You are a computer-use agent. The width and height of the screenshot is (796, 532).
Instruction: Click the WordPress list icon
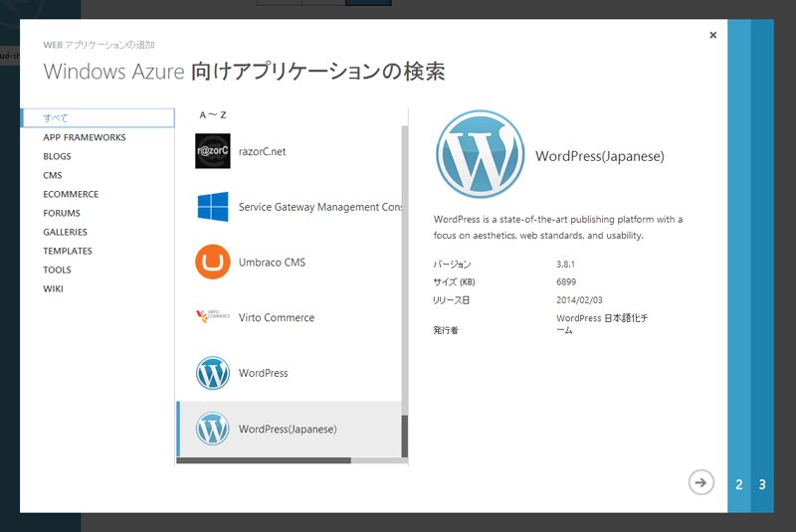tap(213, 373)
